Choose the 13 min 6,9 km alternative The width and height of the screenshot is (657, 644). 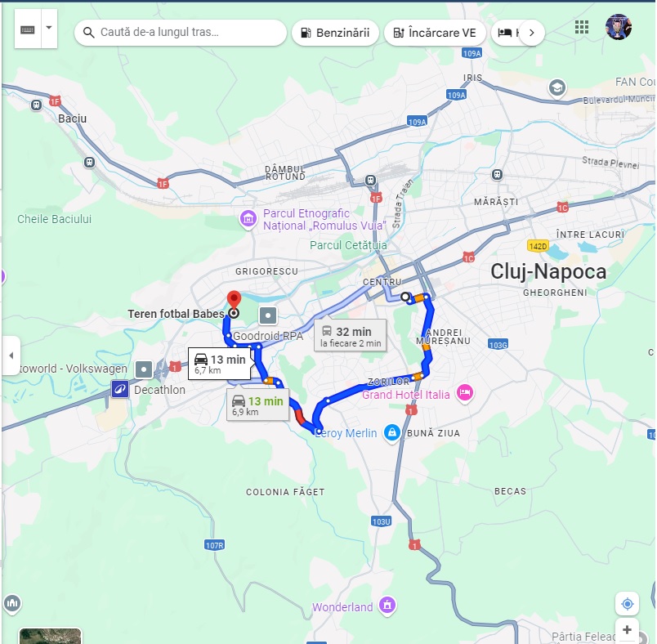coord(257,405)
